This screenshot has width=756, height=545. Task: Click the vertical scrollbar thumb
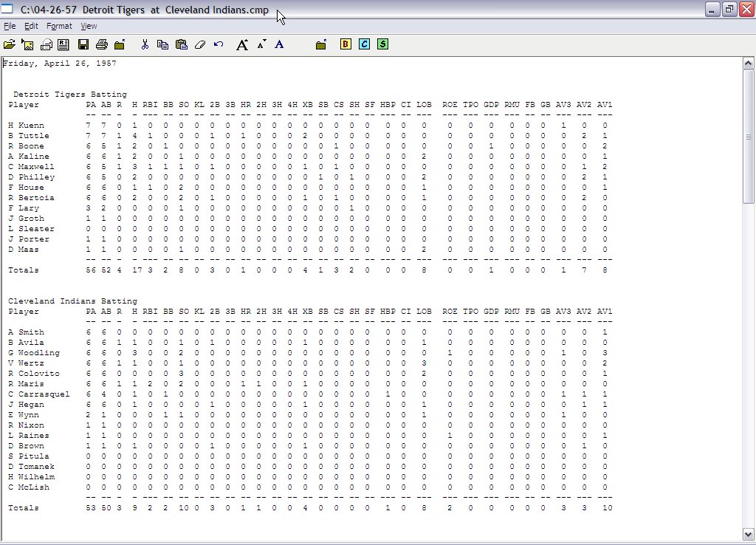click(x=749, y=137)
